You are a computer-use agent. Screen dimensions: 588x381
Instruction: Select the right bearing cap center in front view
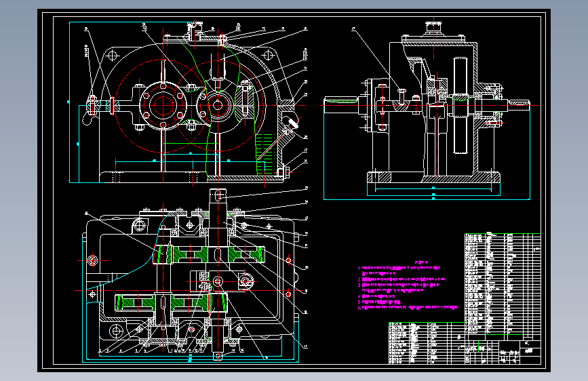pyautogui.click(x=218, y=105)
